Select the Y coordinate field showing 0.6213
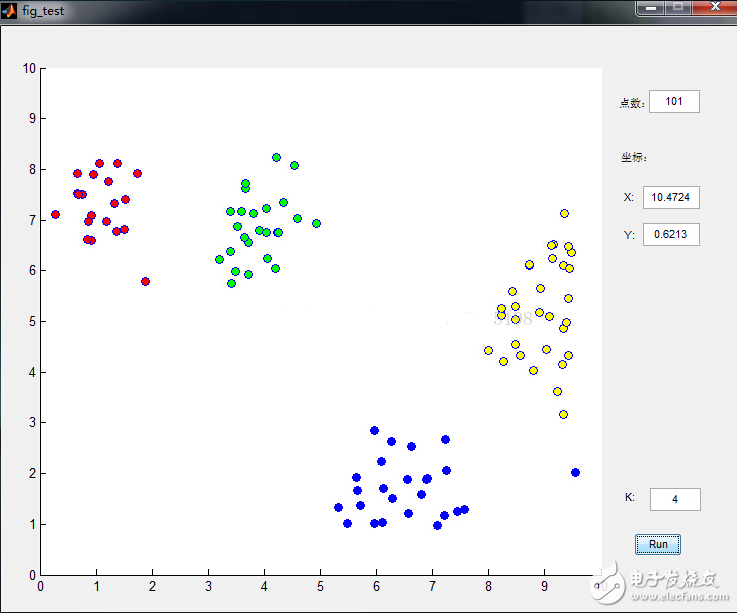Viewport: 737px width, 613px height. pos(670,235)
